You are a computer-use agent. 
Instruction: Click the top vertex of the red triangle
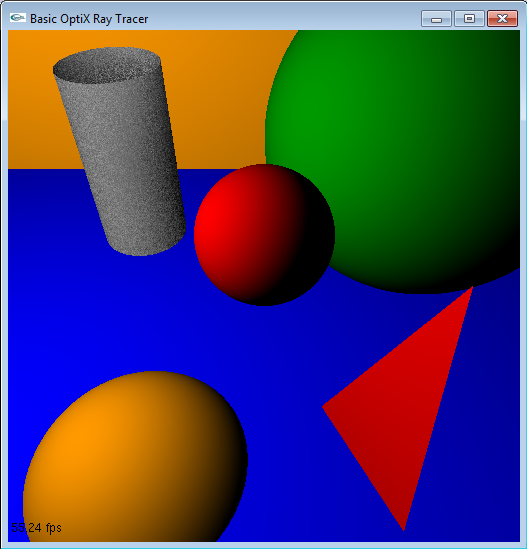[x=472, y=288]
